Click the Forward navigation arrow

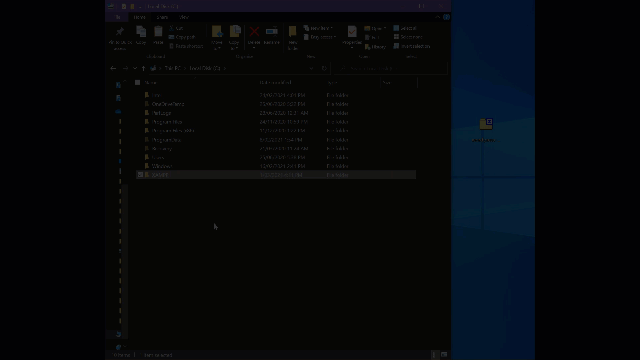pos(125,68)
